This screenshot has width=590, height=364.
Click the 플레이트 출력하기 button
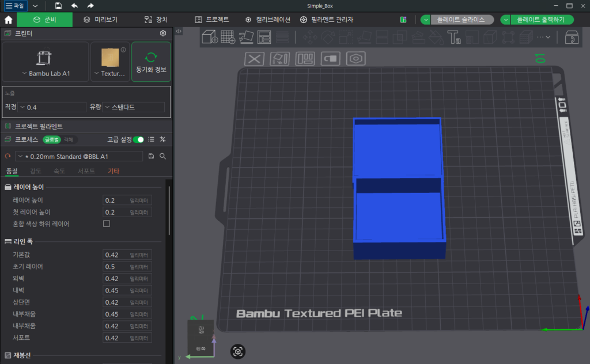(540, 20)
